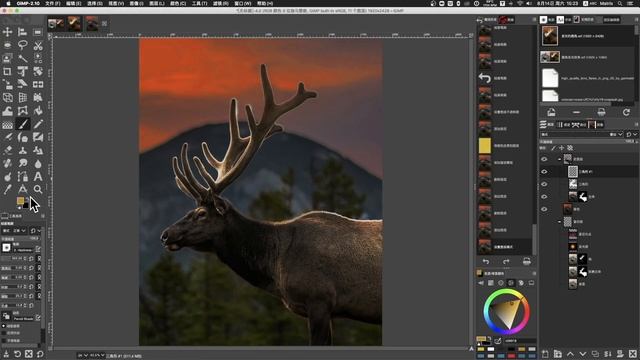Select the Rectangle Select tool
Image resolution: width=640 pixels, height=360 pixels.
[x=38, y=32]
